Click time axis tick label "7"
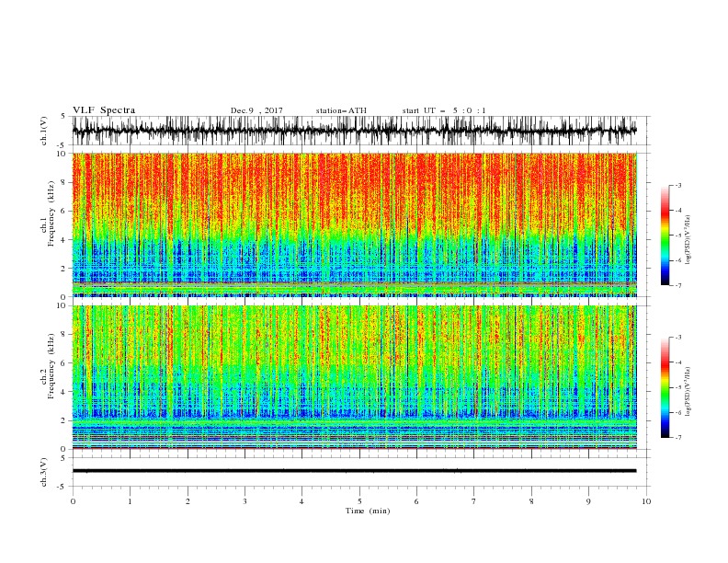The width and height of the screenshot is (728, 563). tap(474, 501)
